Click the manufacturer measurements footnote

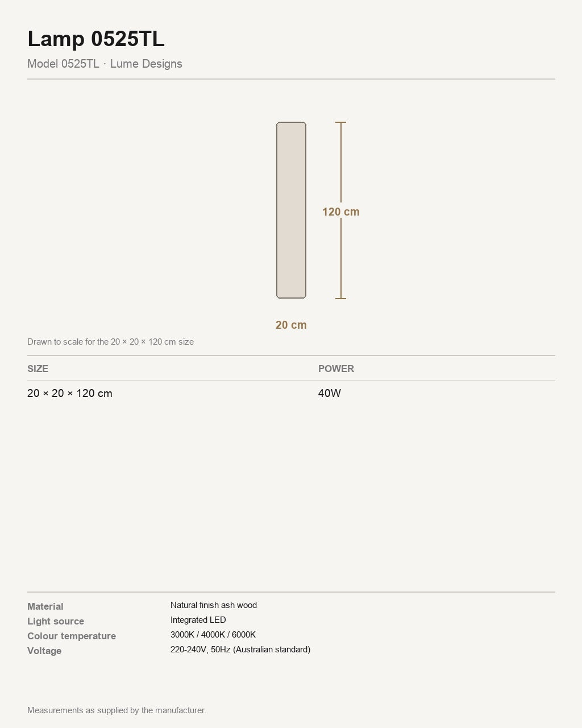(x=117, y=710)
